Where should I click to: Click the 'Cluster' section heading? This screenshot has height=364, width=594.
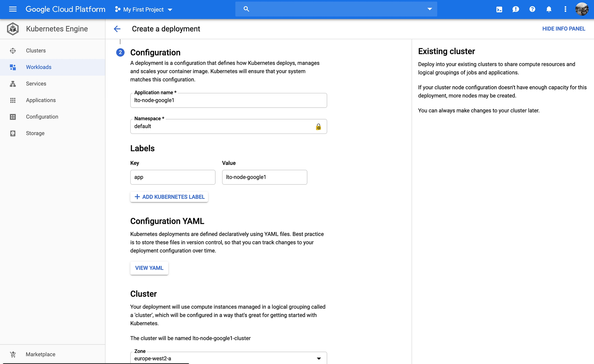143,294
